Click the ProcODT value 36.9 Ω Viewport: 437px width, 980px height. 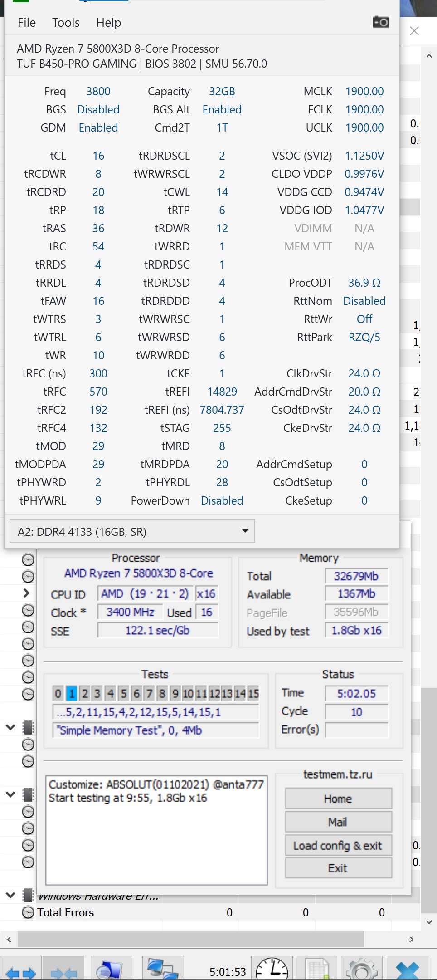click(364, 283)
